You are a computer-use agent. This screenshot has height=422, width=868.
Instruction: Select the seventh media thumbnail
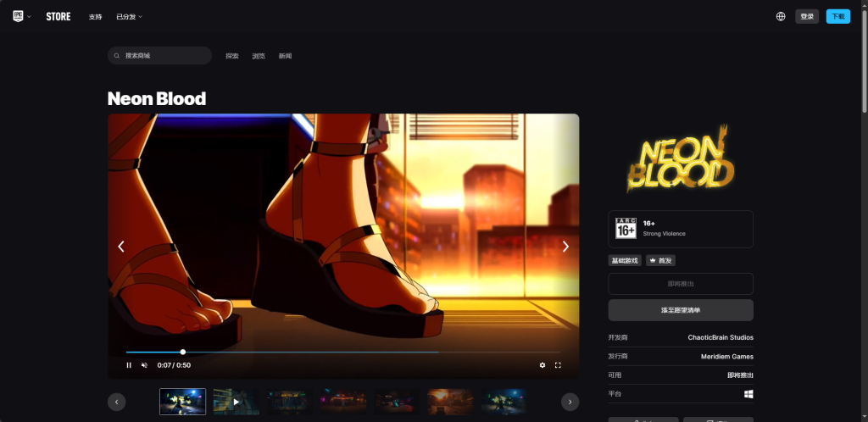pos(504,402)
